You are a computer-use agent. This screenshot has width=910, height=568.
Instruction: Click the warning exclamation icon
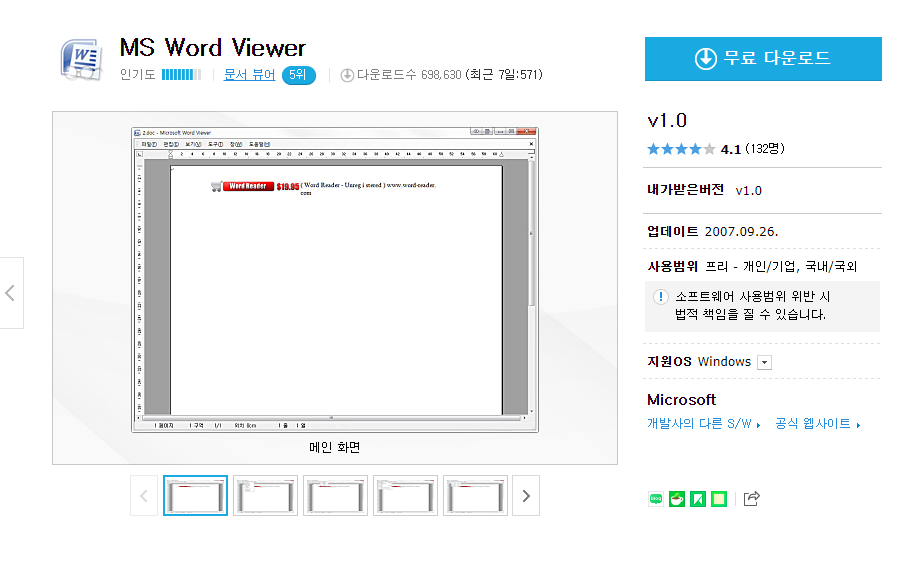[660, 297]
